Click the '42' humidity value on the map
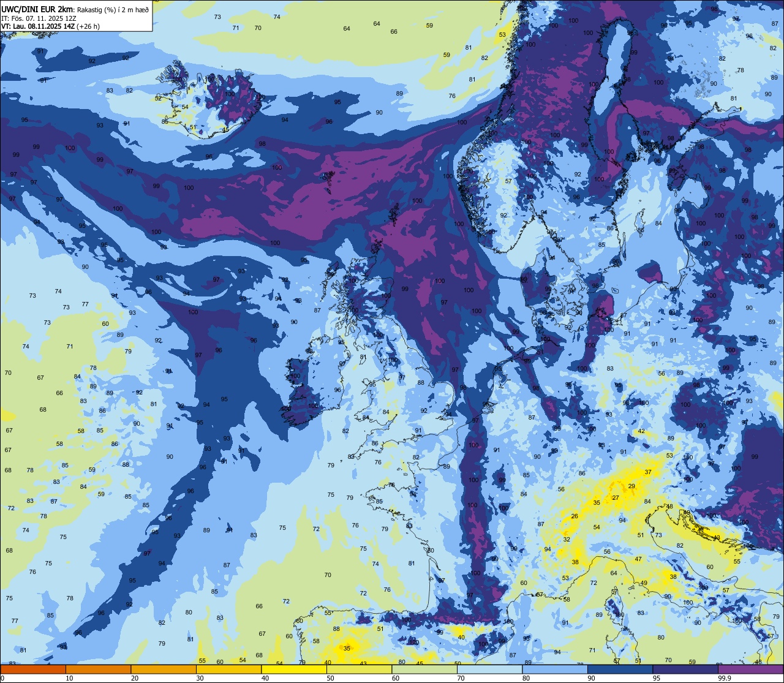This screenshot has width=784, height=683. (641, 431)
